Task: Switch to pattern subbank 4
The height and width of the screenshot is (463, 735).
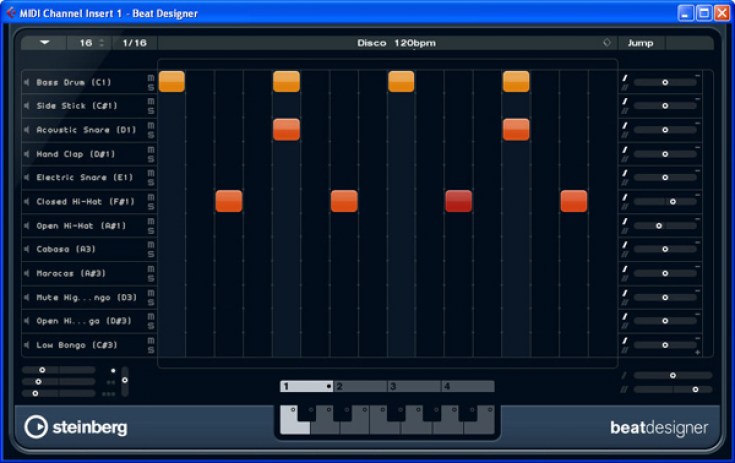Action: [x=467, y=386]
